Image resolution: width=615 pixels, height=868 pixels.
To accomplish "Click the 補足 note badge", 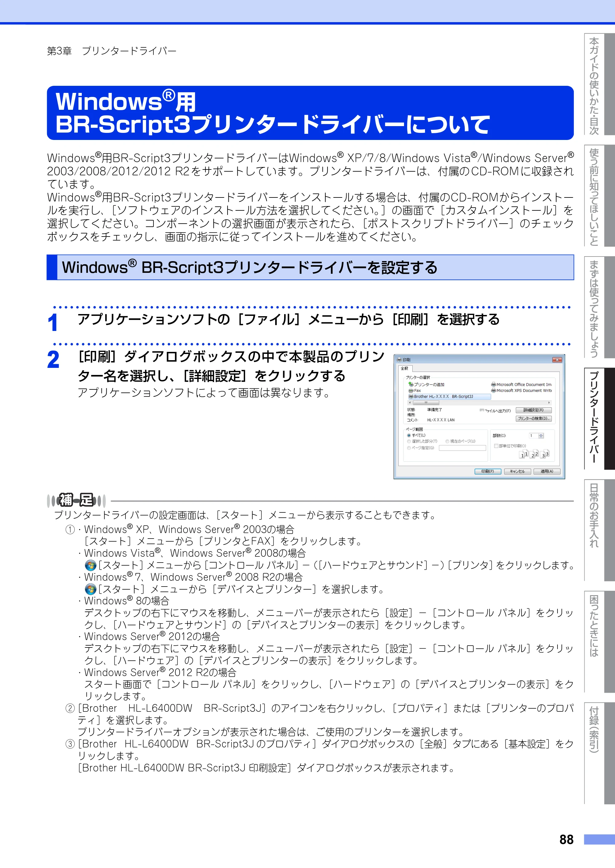I will coord(76,500).
